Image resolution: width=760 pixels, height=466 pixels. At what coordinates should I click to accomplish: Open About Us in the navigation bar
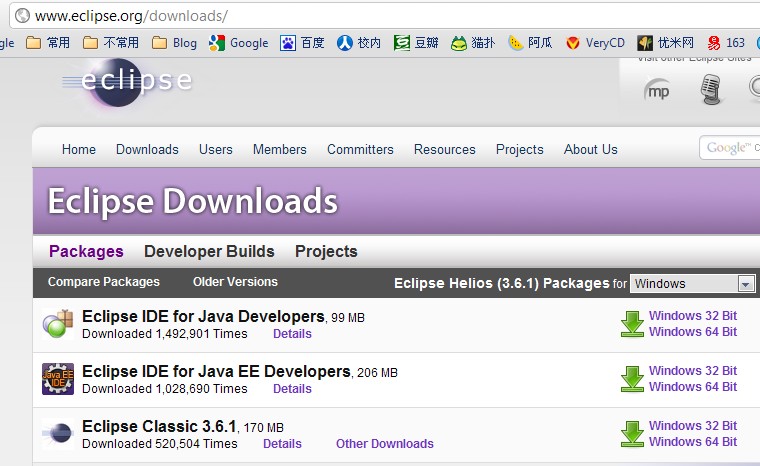click(x=590, y=149)
